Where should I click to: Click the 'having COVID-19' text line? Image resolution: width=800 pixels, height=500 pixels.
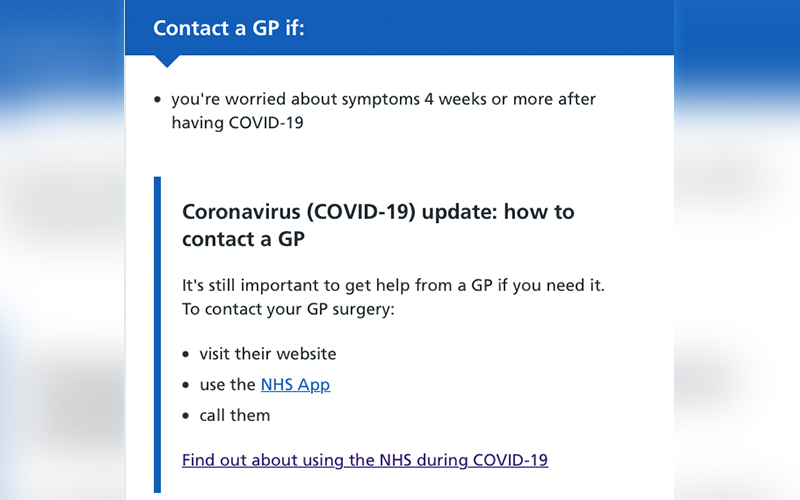point(237,123)
